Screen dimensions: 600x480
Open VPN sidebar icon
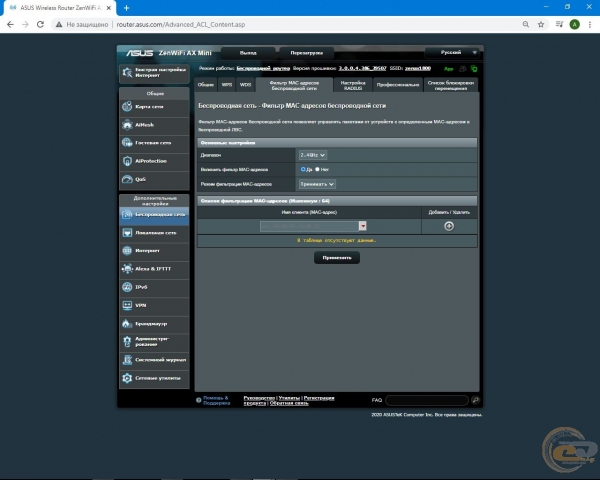click(127, 305)
